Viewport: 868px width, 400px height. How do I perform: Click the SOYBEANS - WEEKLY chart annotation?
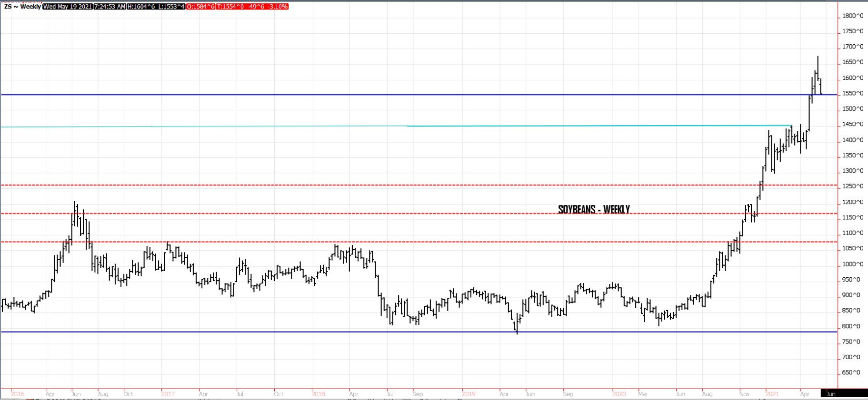coord(594,209)
